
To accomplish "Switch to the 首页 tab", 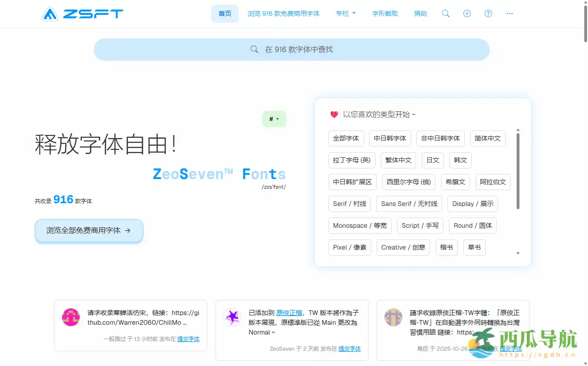I will click(x=225, y=13).
